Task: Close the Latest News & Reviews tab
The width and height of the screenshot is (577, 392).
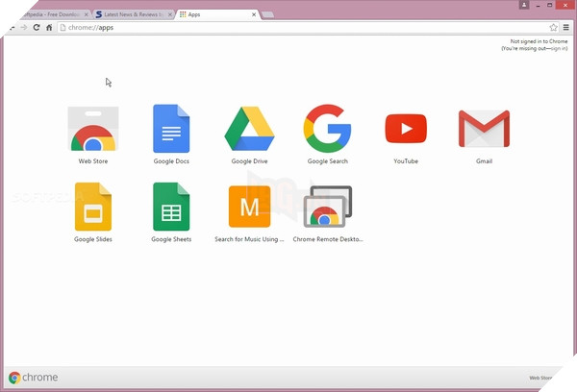Action: [x=170, y=14]
